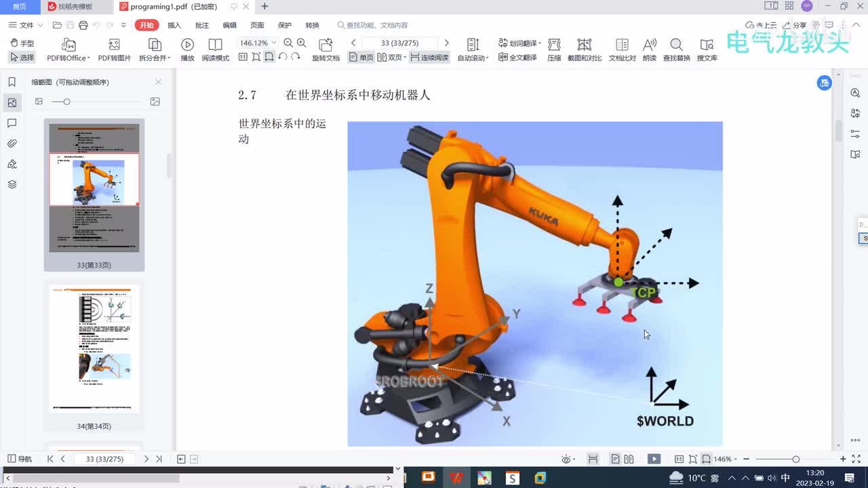Click the 分享 share button
This screenshot has width=868, height=488.
(x=795, y=25)
